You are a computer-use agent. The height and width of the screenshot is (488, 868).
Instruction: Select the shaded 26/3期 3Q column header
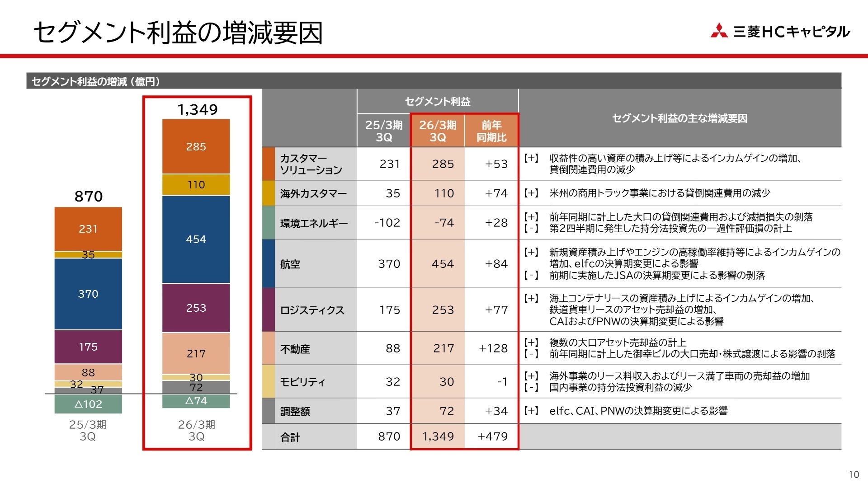tap(437, 130)
